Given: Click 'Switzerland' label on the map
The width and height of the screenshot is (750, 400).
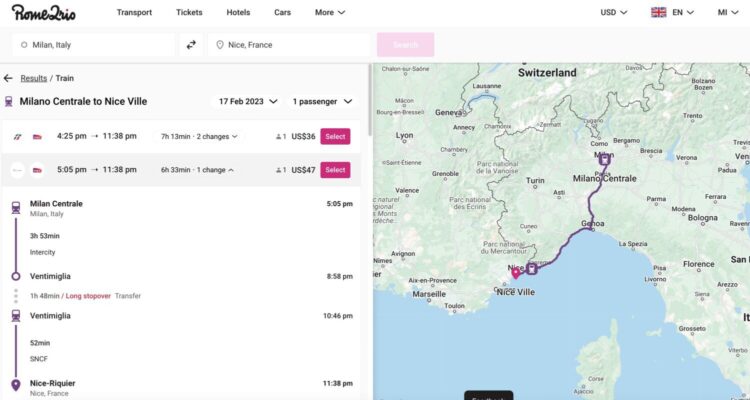Looking at the screenshot, I should click(547, 73).
